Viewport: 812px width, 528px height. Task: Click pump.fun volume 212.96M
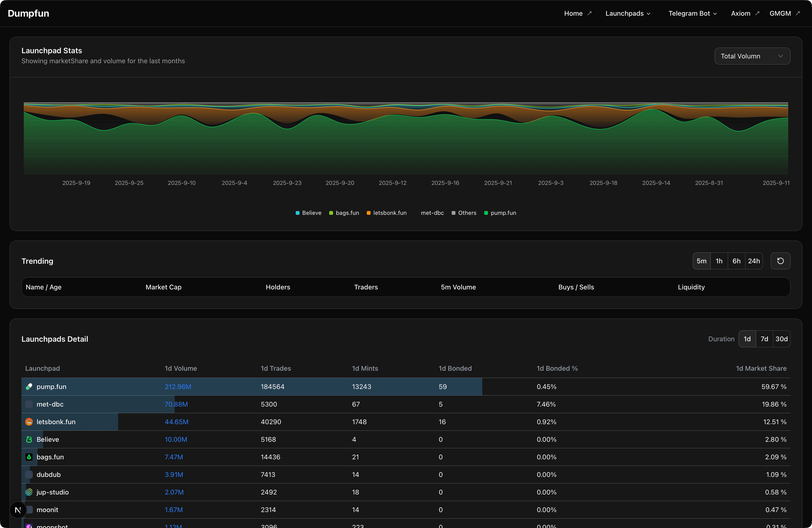point(178,386)
